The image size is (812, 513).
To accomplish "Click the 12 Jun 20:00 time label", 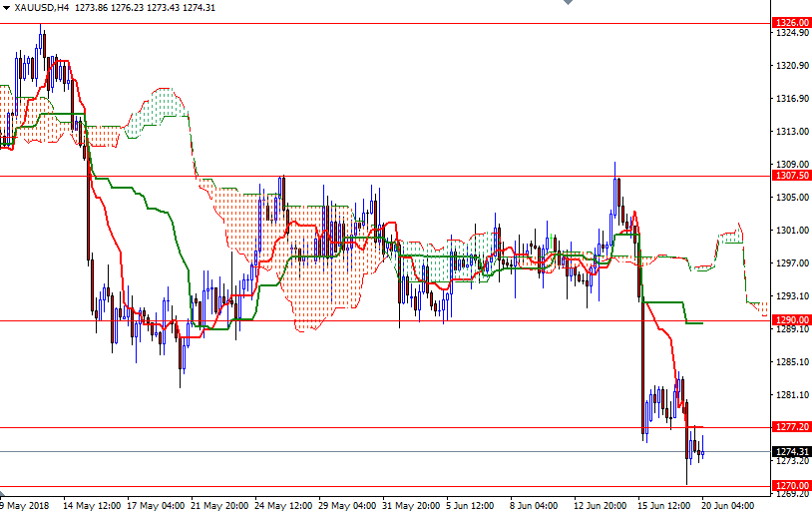I will click(x=601, y=505).
